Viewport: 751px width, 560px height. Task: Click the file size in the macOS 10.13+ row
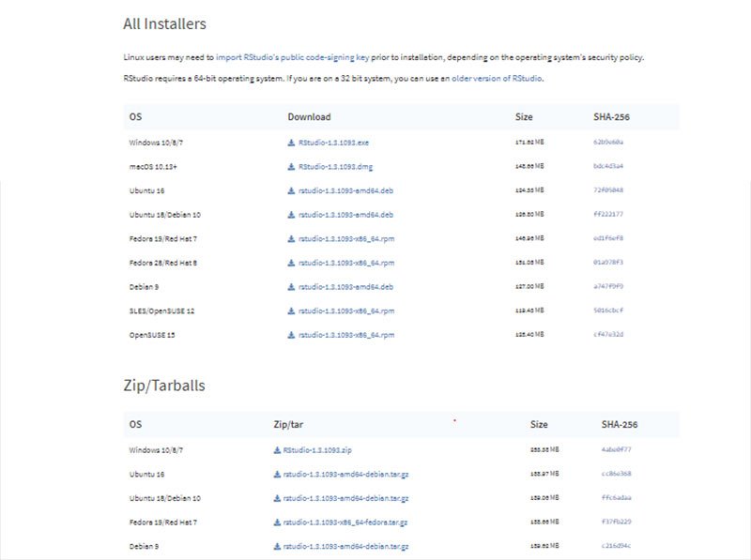[529, 166]
